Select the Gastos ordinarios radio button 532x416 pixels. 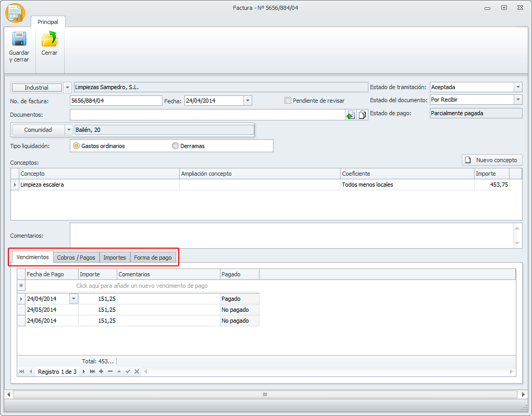[x=76, y=146]
